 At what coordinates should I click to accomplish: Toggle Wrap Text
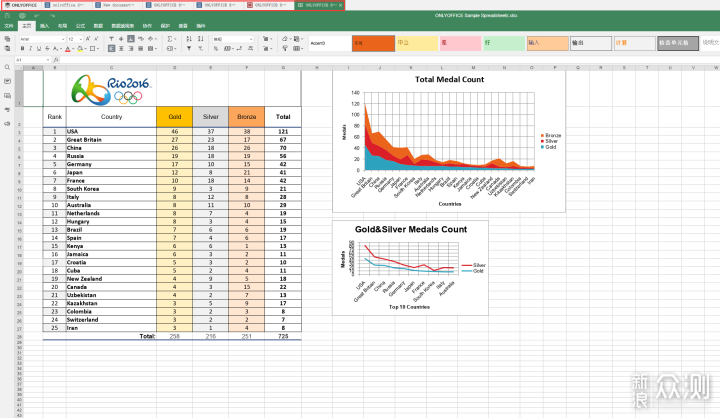tap(141, 39)
